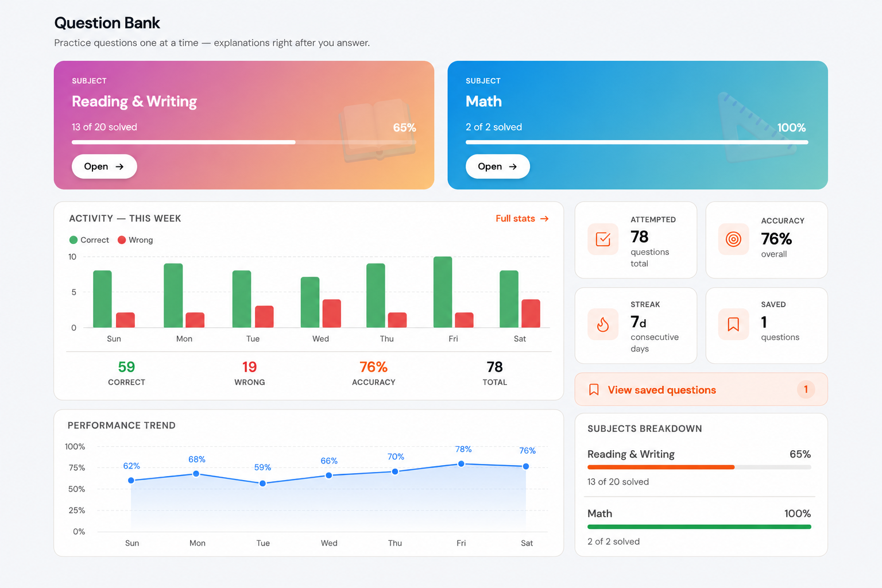Click "13 of 20 solved" in Subjects Breakdown
882x588 pixels.
tap(618, 482)
